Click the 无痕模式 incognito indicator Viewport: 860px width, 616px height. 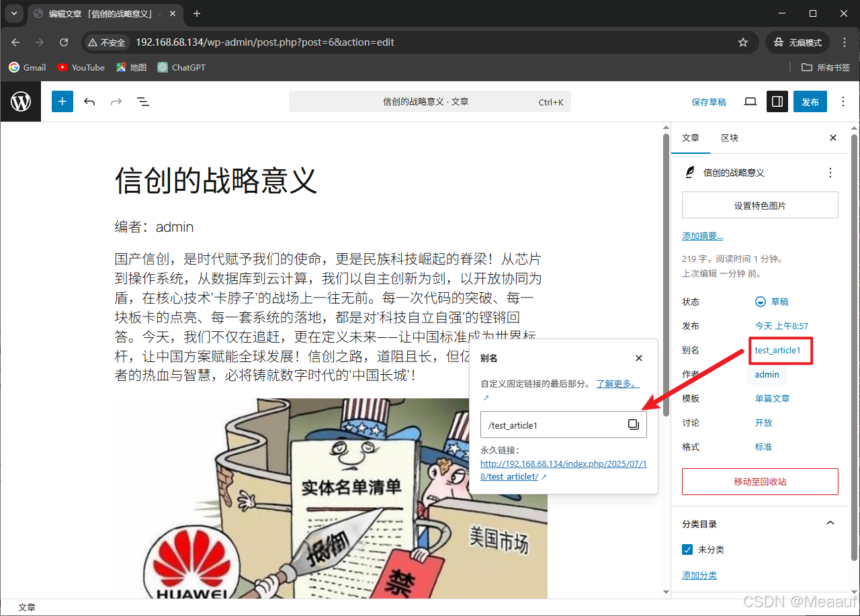click(798, 42)
